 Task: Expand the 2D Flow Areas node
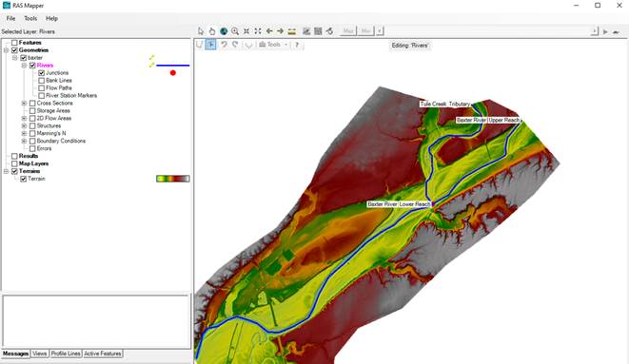[24, 119]
